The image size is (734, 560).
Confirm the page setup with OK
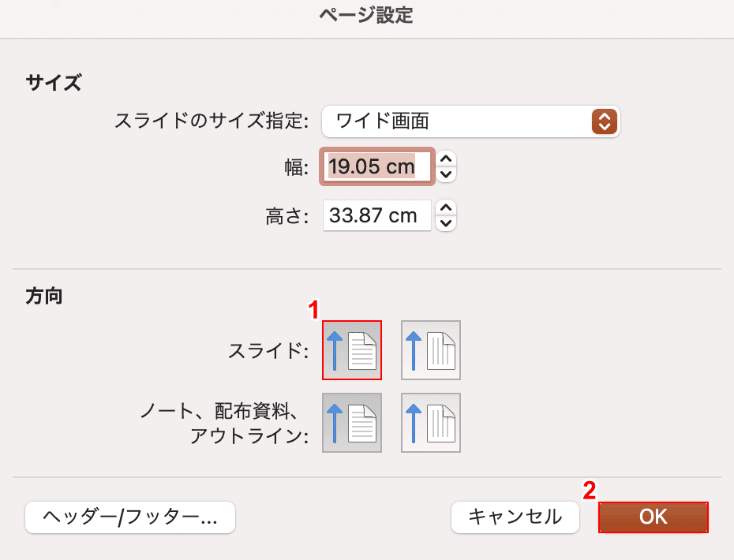[653, 517]
